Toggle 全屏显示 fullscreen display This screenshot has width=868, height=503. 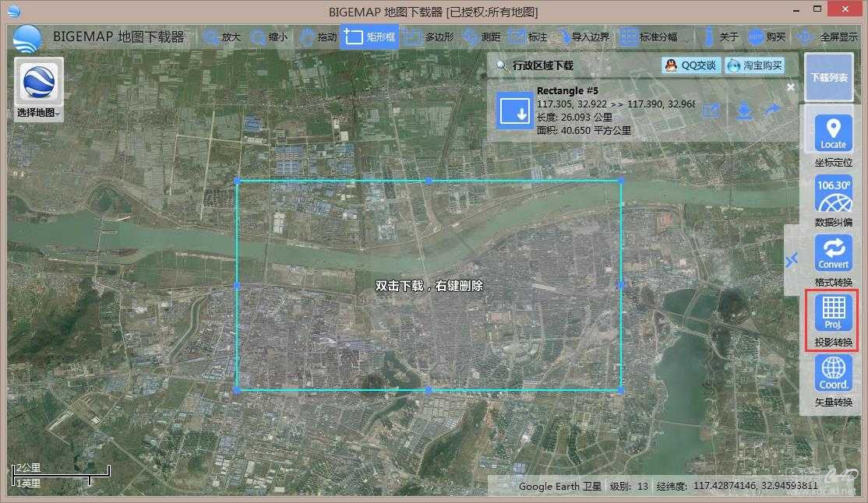coord(827,37)
